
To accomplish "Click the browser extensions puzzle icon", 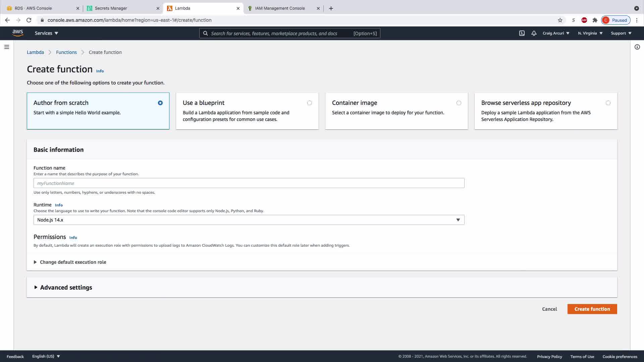I will [595, 20].
